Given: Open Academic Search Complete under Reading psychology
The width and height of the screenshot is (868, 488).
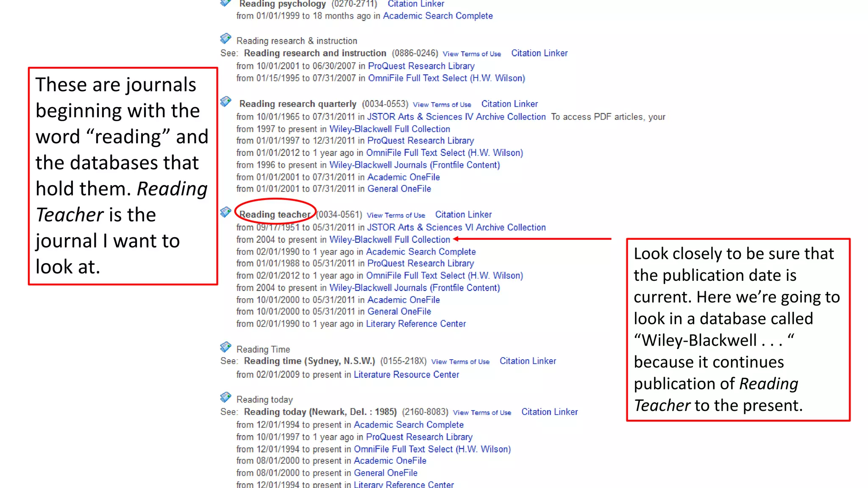Looking at the screenshot, I should coord(438,16).
